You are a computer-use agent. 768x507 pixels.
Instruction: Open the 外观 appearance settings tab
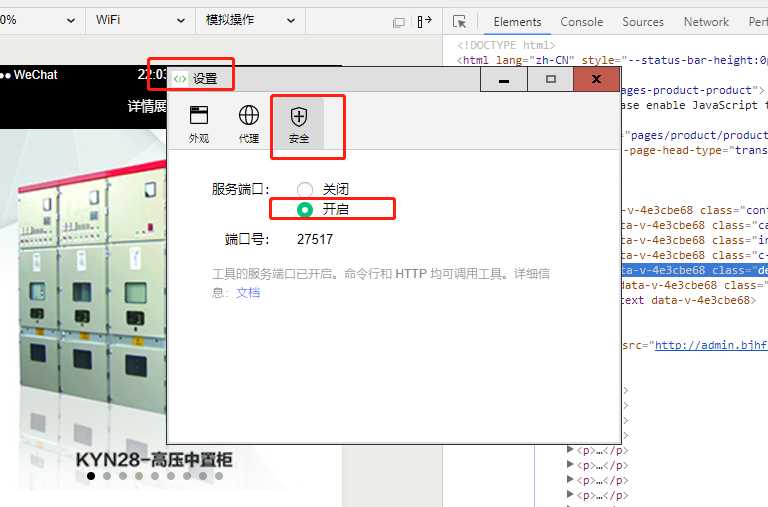pos(199,124)
